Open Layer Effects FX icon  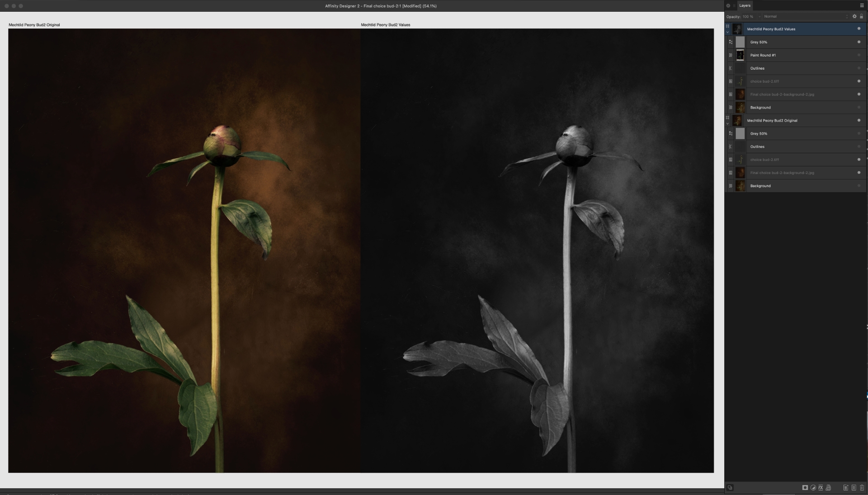pyautogui.click(x=821, y=488)
